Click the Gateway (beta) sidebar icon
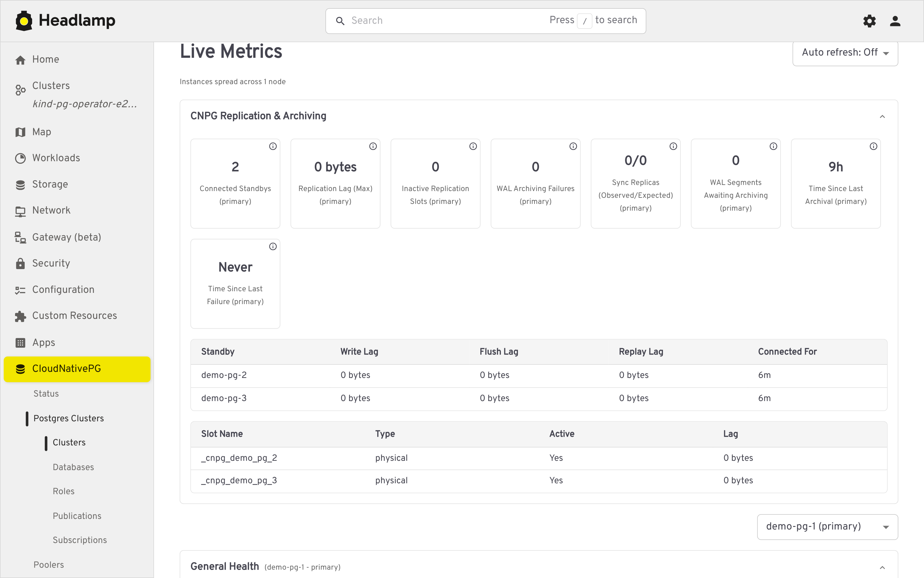The width and height of the screenshot is (924, 578). coord(20,237)
